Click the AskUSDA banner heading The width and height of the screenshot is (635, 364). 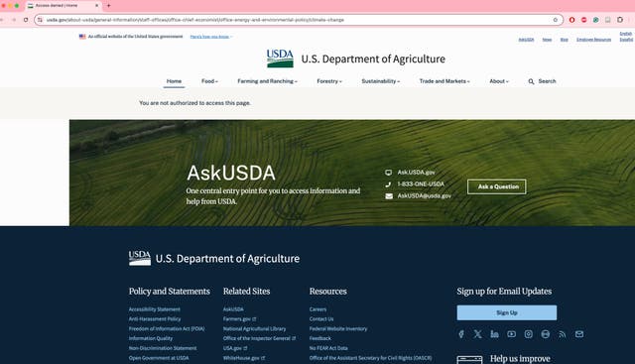point(231,173)
